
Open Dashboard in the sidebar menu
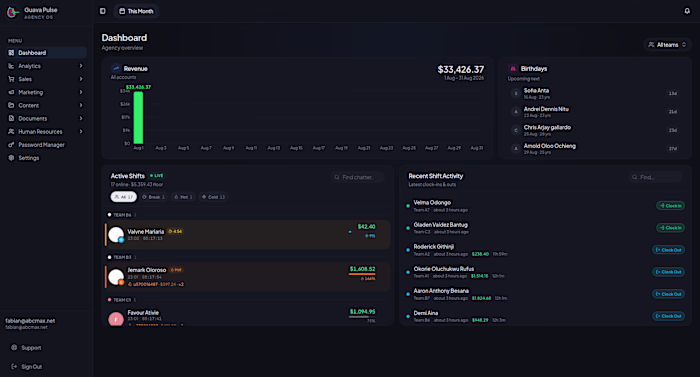point(46,53)
